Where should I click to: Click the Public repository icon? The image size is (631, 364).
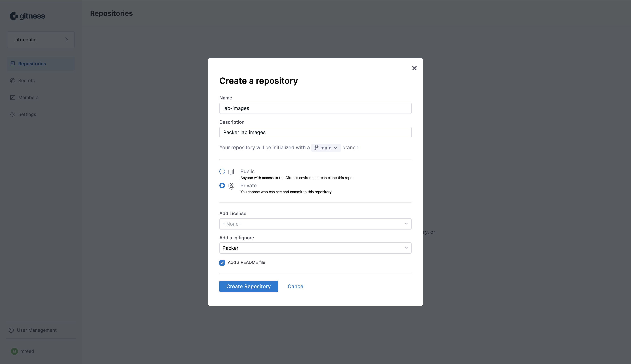pyautogui.click(x=231, y=172)
